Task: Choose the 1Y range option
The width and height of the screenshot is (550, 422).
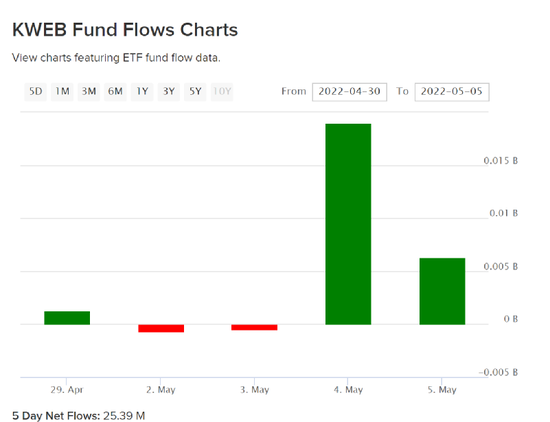Action: (142, 92)
